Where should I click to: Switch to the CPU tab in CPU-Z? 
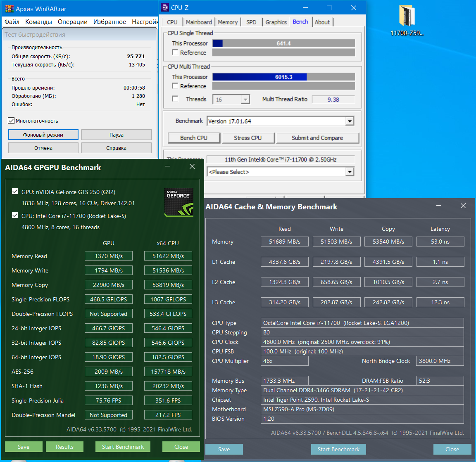(172, 22)
